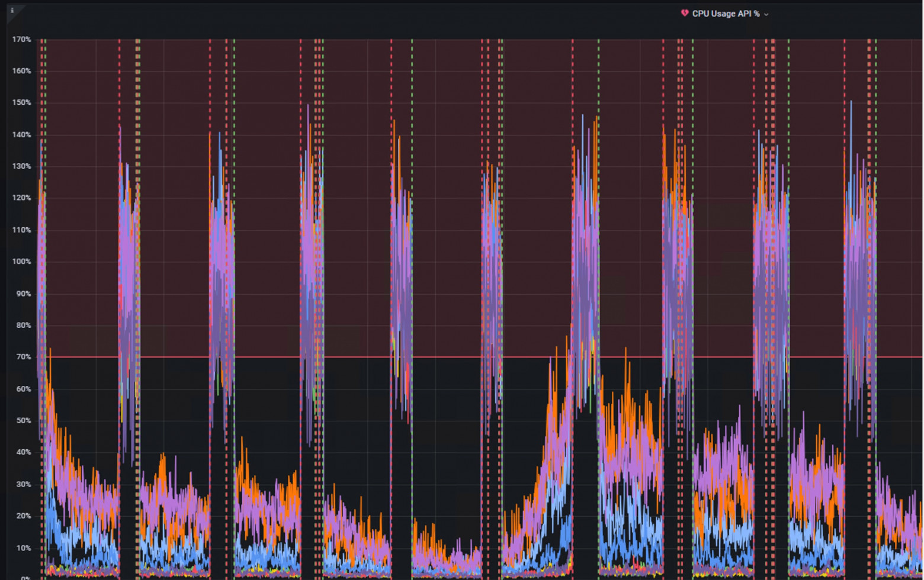Select the 120% y-axis label
This screenshot has width=924, height=580.
click(21, 198)
